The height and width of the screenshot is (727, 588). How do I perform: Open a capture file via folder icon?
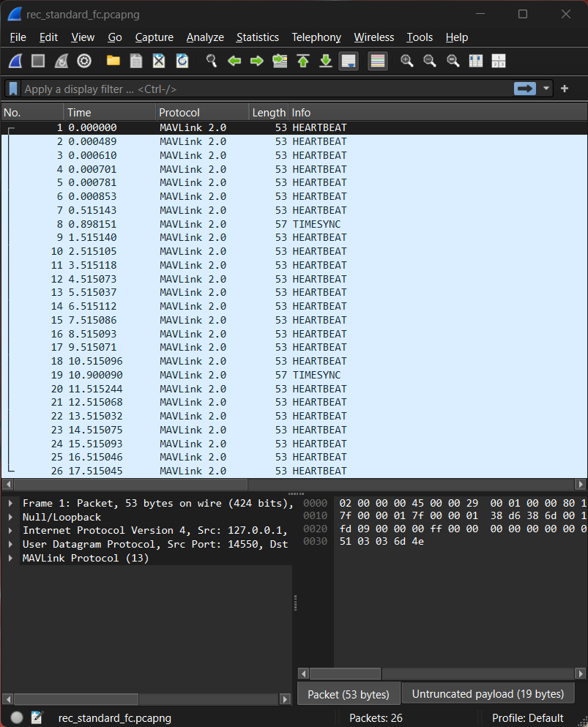[113, 61]
